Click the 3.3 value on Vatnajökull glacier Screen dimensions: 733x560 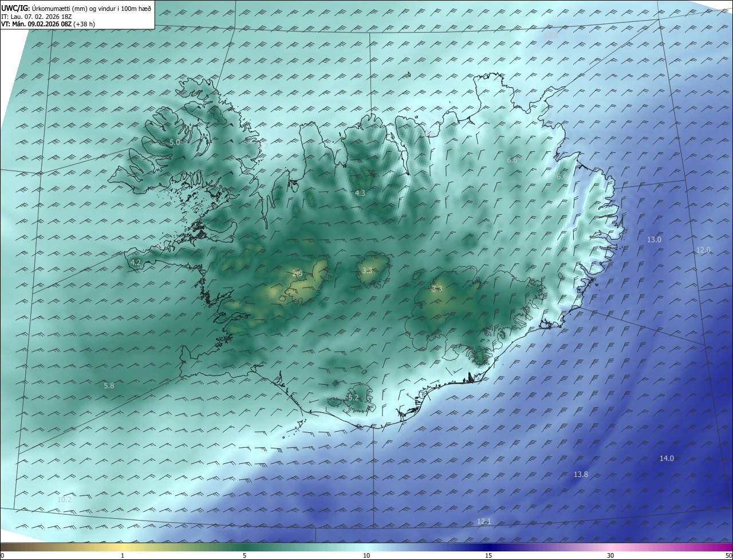pos(437,290)
